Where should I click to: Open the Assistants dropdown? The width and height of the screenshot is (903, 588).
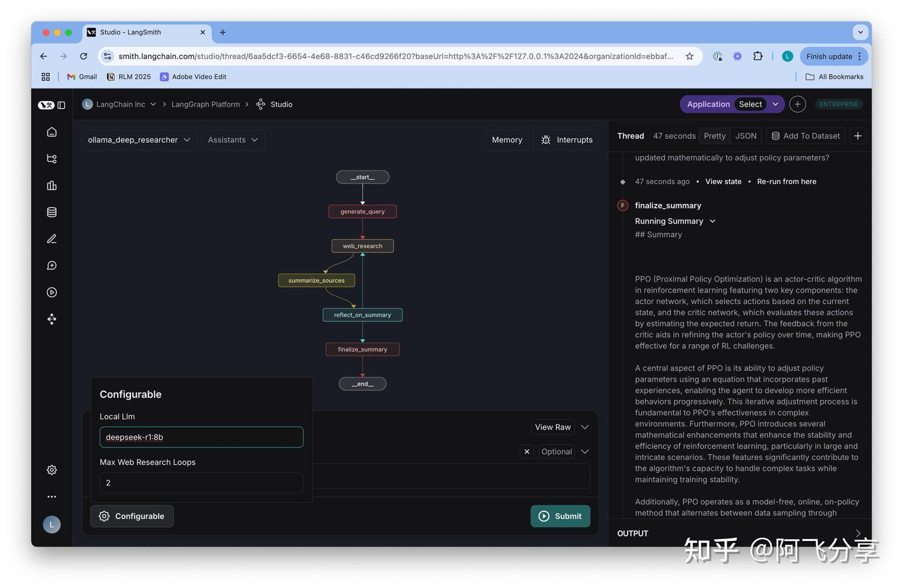[233, 140]
